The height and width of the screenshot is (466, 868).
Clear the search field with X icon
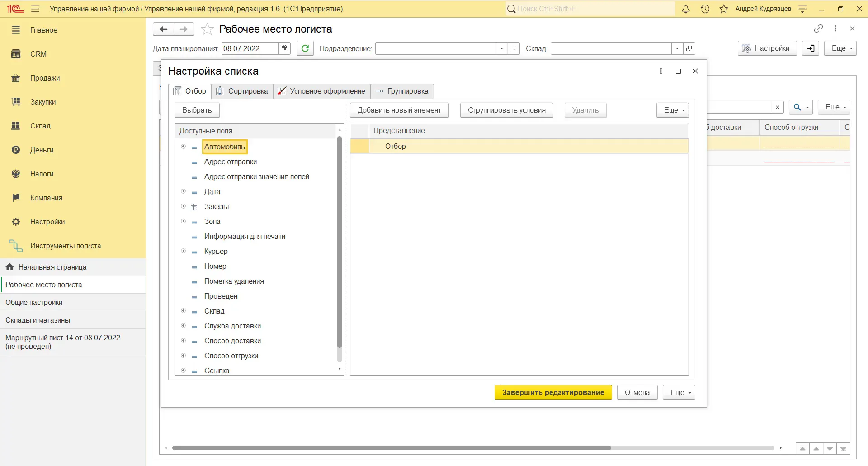(x=778, y=107)
